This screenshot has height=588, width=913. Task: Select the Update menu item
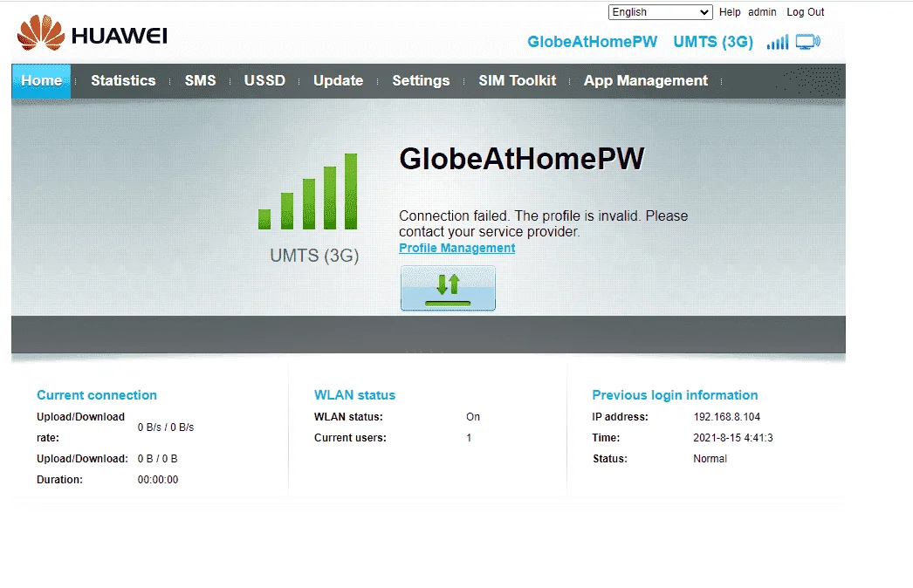[x=339, y=81]
